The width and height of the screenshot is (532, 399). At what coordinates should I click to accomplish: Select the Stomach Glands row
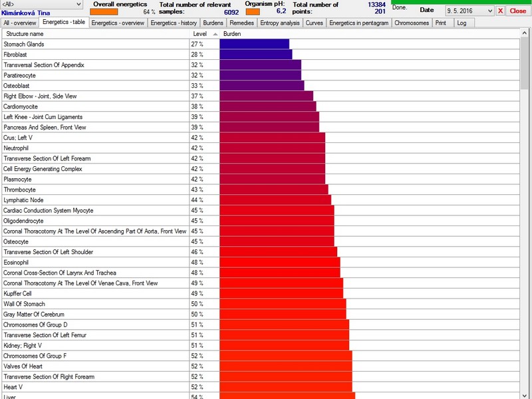tap(261, 44)
